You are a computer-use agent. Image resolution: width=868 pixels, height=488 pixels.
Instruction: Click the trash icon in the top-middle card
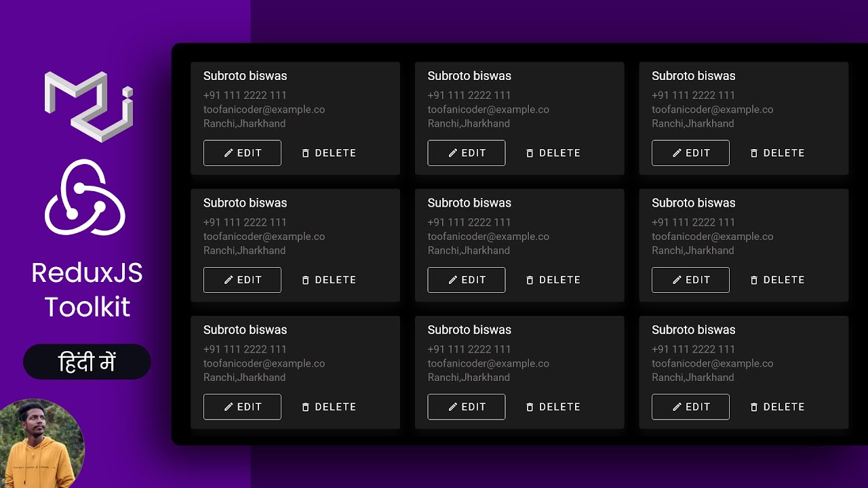530,153
